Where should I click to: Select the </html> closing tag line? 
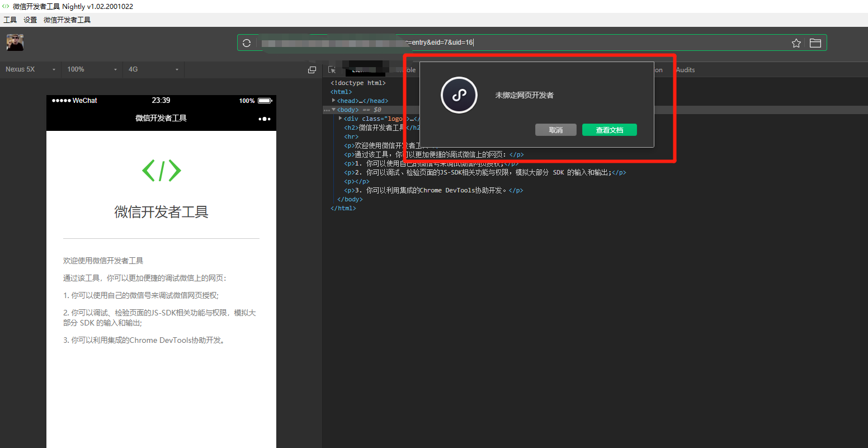click(x=343, y=208)
